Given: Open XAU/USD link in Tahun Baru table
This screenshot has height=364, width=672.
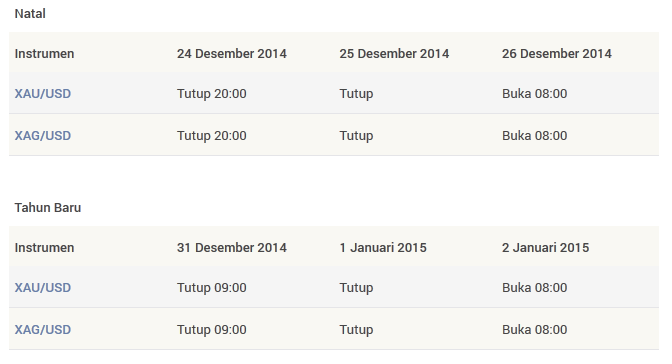Looking at the screenshot, I should 43,287.
